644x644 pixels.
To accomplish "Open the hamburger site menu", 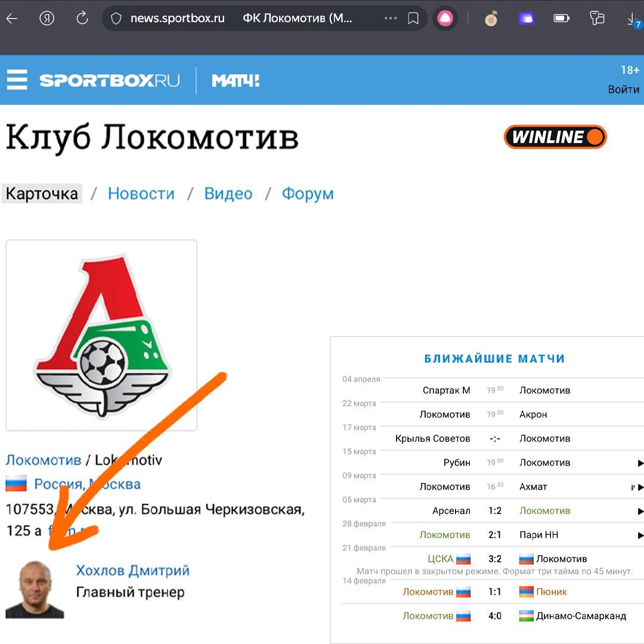I will [x=17, y=80].
